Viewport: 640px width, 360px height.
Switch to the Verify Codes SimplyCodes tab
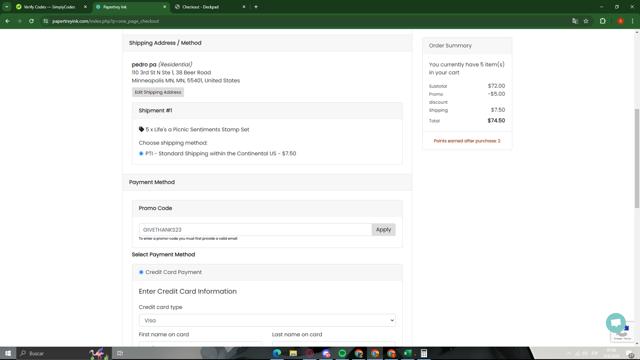(49, 7)
